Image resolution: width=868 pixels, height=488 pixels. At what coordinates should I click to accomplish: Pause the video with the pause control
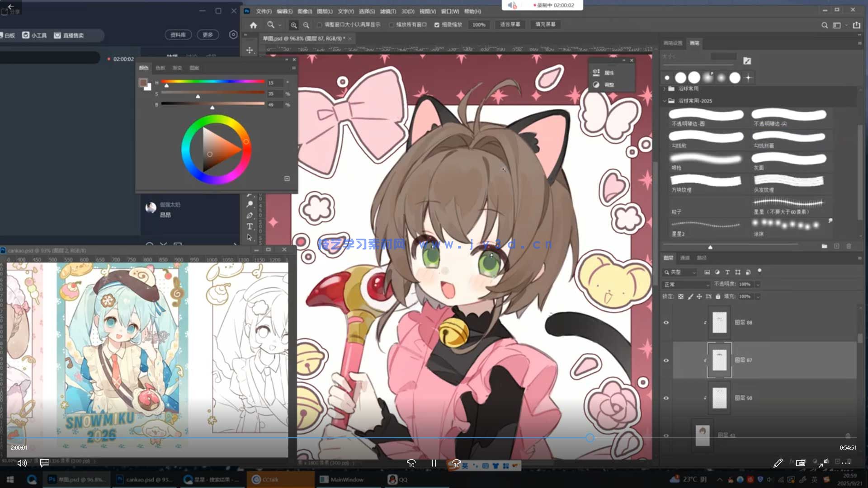click(434, 464)
